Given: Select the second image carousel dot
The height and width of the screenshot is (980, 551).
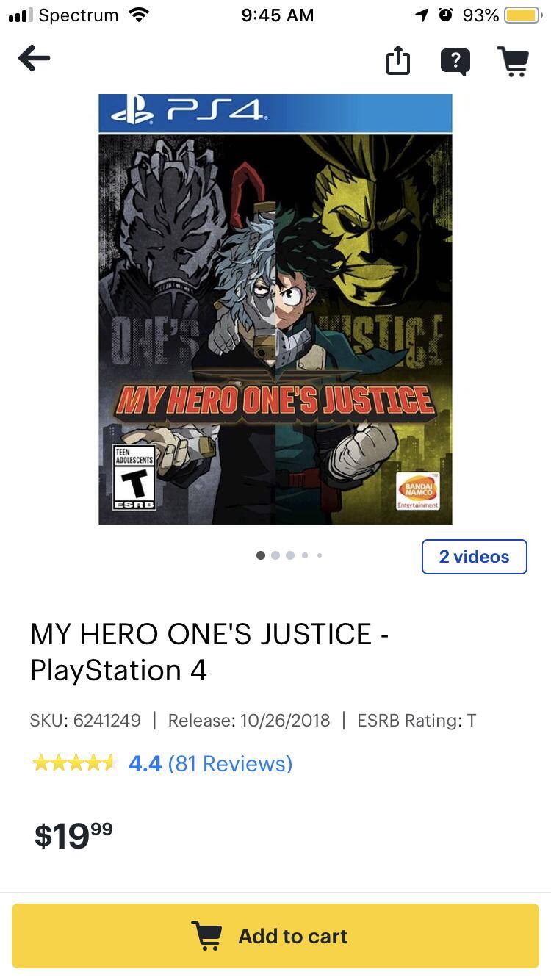Looking at the screenshot, I should pos(275,555).
